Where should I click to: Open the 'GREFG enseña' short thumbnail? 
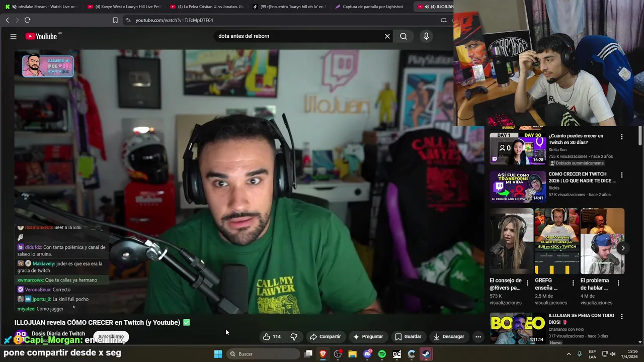[x=557, y=241]
